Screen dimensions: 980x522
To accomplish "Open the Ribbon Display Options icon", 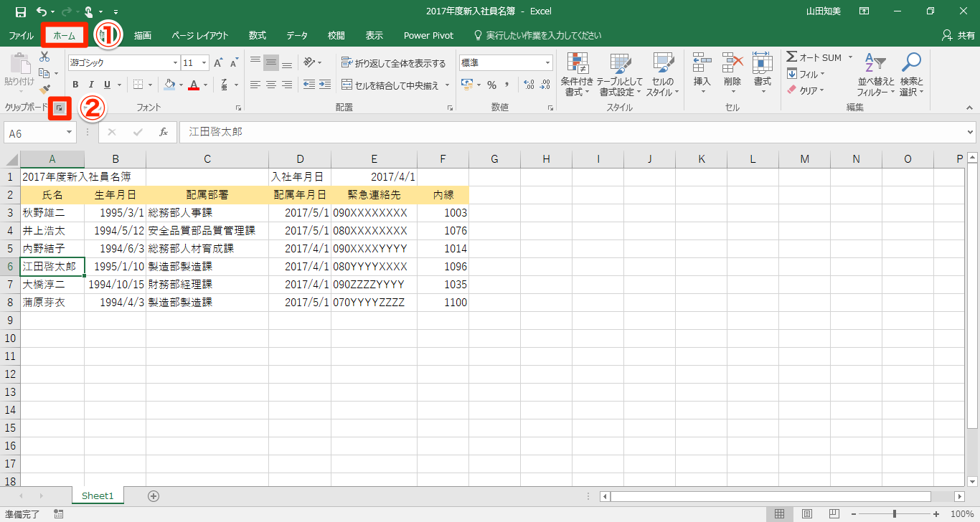I will click(x=864, y=11).
